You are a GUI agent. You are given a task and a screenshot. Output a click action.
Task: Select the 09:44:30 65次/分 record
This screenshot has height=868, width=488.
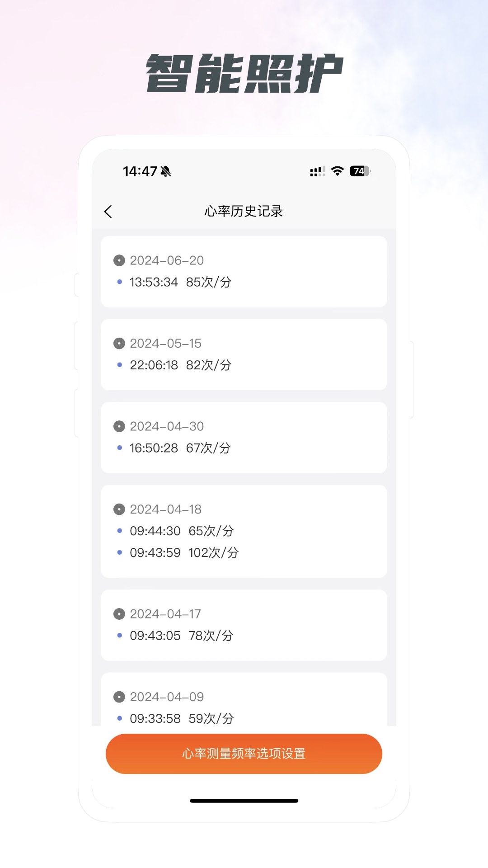pyautogui.click(x=182, y=531)
